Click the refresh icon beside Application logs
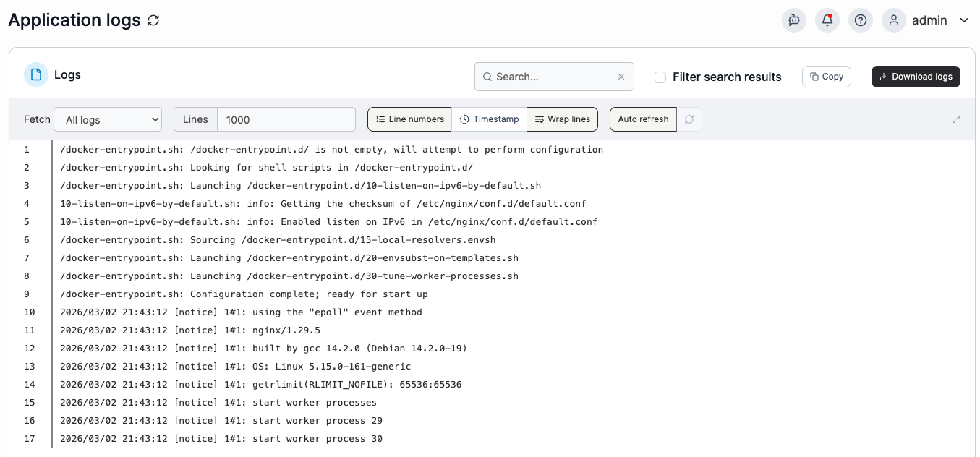980x457 pixels. (x=153, y=20)
